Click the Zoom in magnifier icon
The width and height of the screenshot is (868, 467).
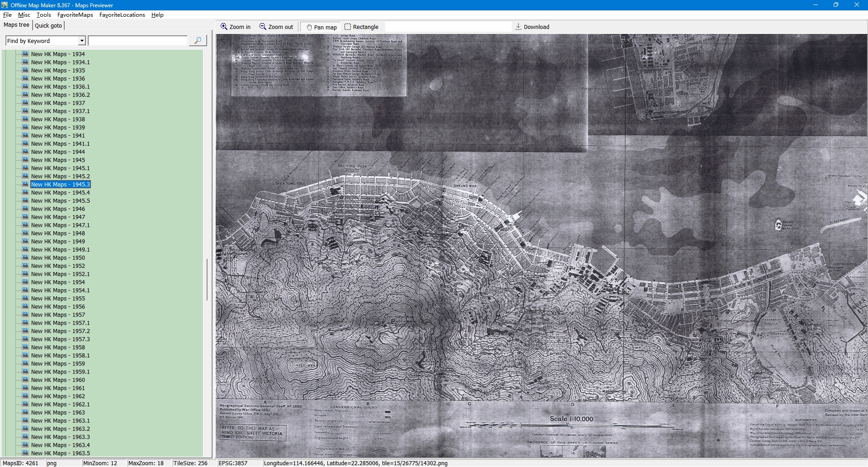pos(224,27)
